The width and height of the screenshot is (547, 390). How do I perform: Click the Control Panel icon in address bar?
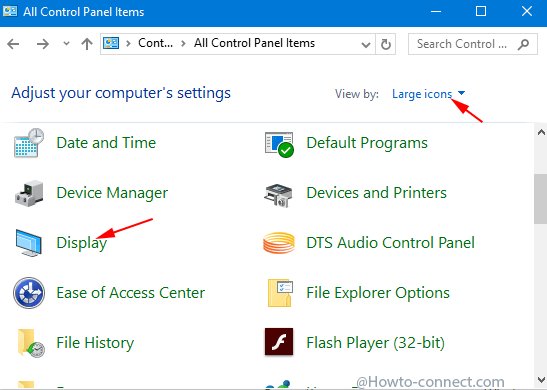(111, 44)
